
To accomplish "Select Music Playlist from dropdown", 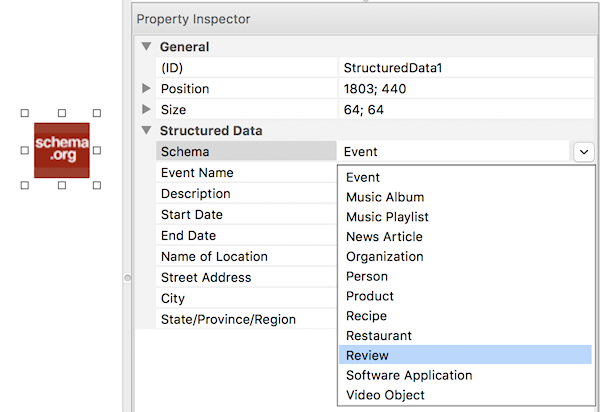I will coord(387,217).
